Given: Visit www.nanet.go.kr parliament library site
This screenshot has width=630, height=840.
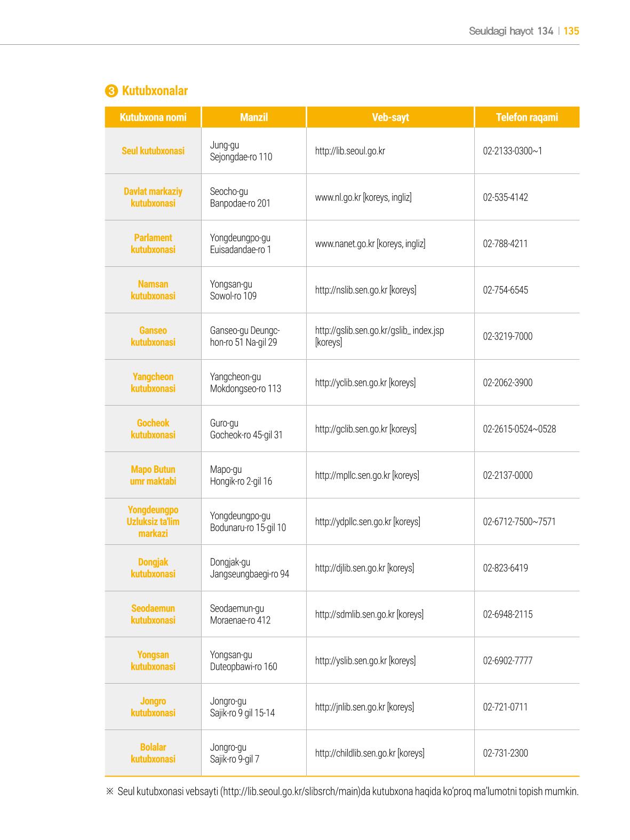Looking at the screenshot, I should pos(345,244).
